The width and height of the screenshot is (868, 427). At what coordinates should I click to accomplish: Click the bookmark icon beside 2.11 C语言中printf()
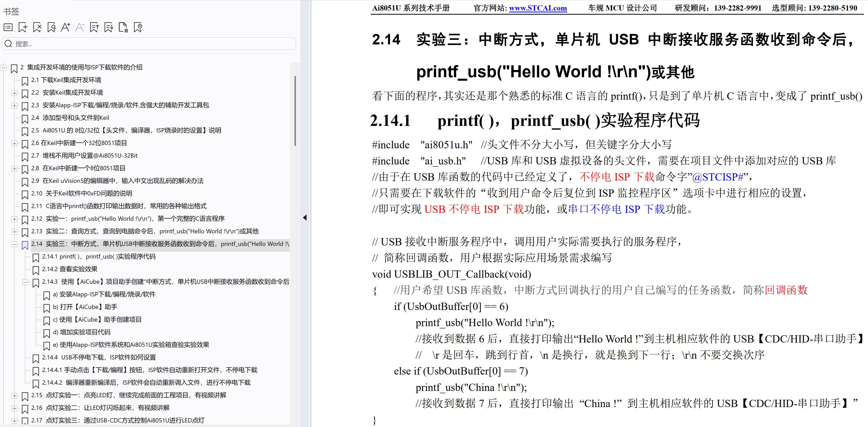pyautogui.click(x=24, y=207)
